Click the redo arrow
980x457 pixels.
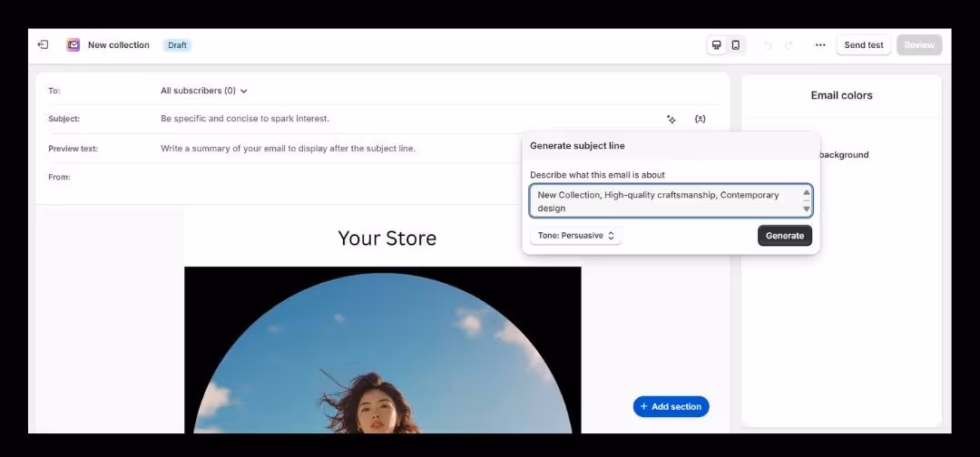(x=789, y=45)
